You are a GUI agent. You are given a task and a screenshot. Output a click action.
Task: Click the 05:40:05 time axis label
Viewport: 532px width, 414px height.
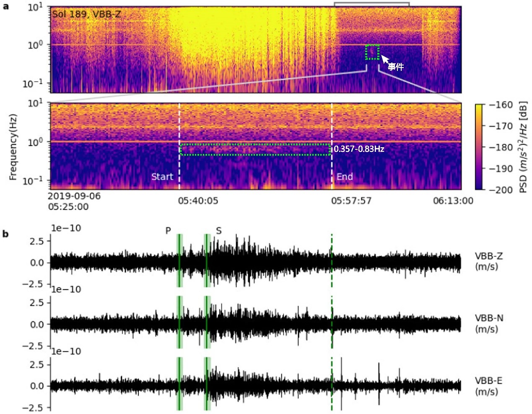point(198,201)
